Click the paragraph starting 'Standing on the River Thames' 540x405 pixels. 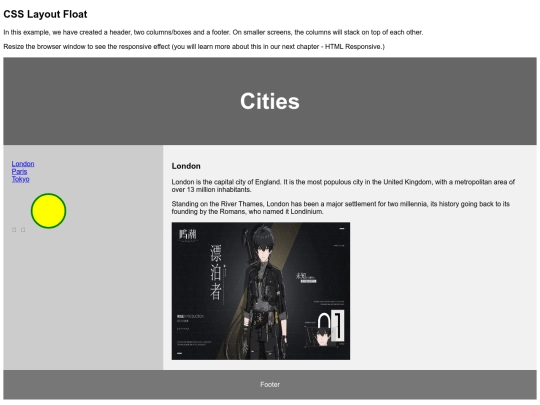click(341, 208)
